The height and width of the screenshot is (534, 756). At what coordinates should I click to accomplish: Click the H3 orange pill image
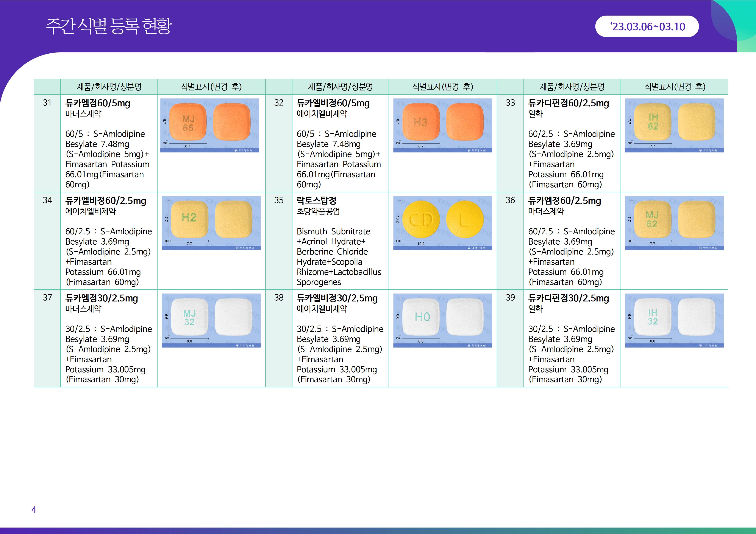442,125
